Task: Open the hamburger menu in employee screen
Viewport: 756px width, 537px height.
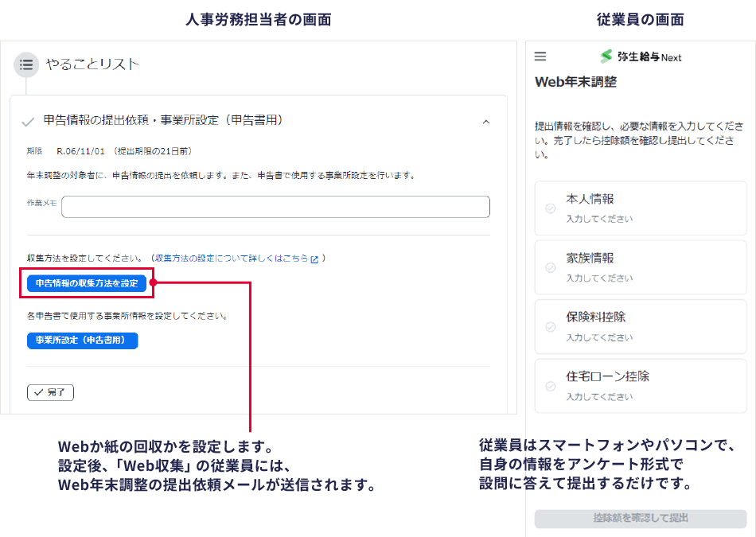Action: [x=540, y=56]
